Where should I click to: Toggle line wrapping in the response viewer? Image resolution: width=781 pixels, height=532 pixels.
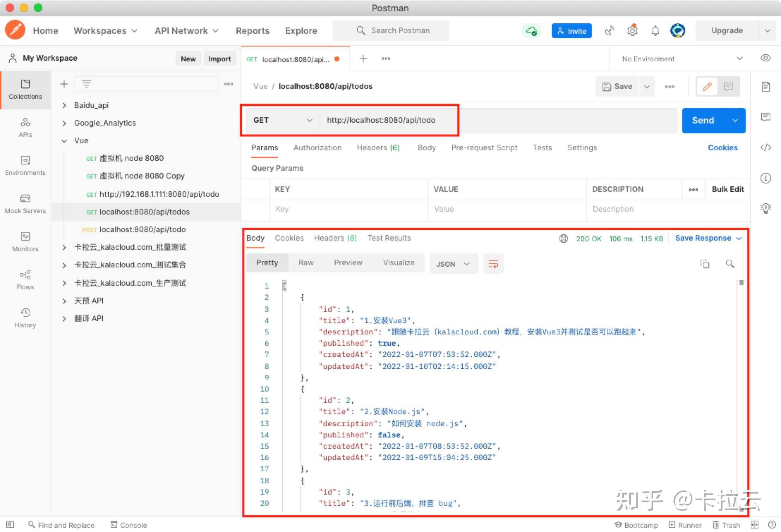[x=493, y=264]
